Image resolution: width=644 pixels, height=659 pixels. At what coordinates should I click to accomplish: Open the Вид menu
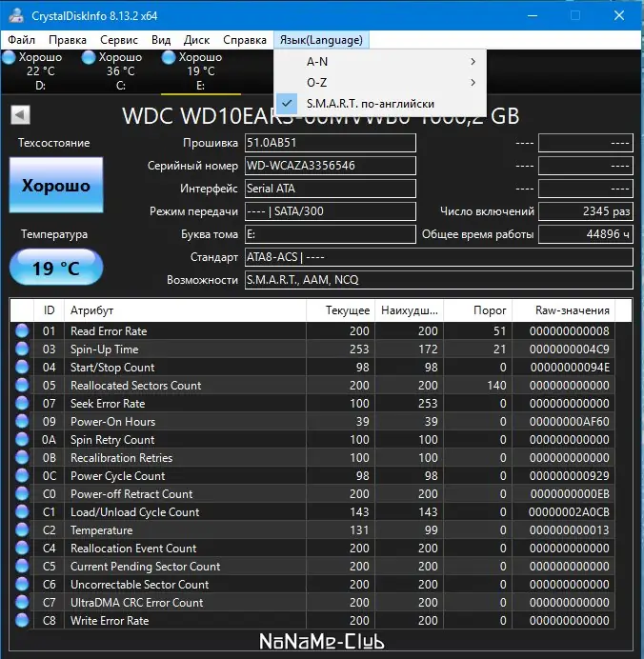tap(161, 40)
